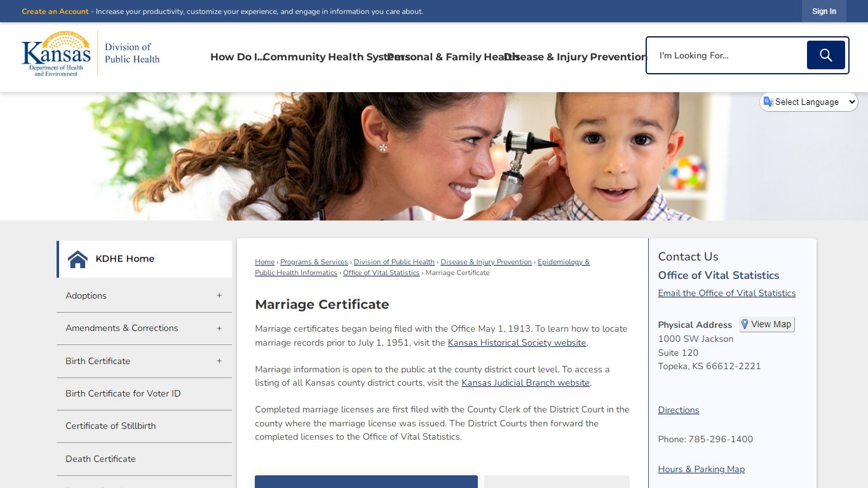Click phone number 785-296-1400
Viewport: 868px width, 488px height.
pyautogui.click(x=719, y=439)
